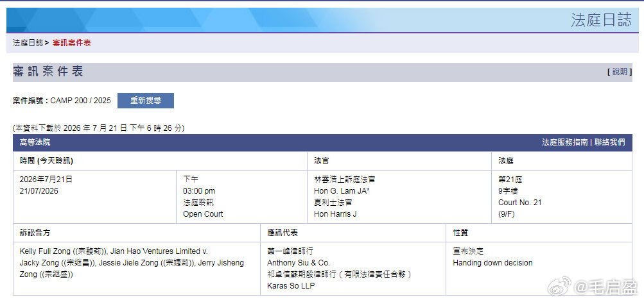Select 祁卓信蘇期殷律師行 representative text
This screenshot has width=644, height=302.
coord(339,274)
